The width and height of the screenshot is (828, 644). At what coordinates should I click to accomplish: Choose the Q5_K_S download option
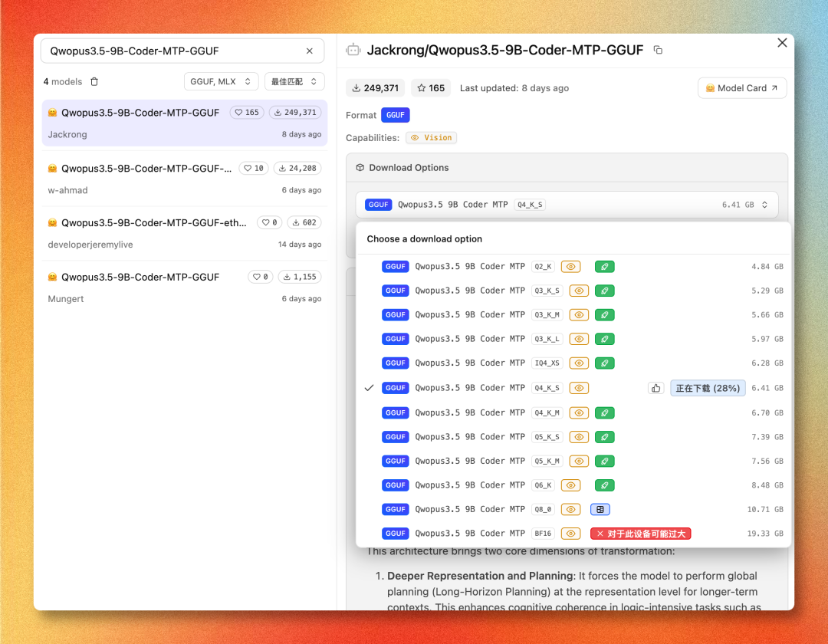(574, 437)
